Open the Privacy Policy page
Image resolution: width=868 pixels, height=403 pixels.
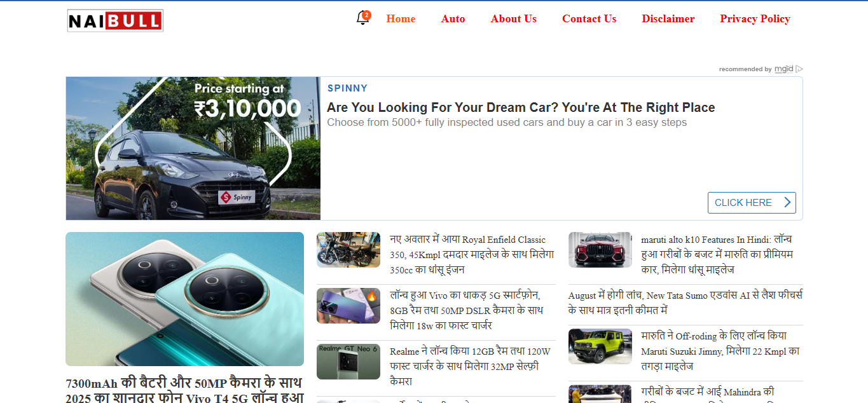tap(755, 18)
